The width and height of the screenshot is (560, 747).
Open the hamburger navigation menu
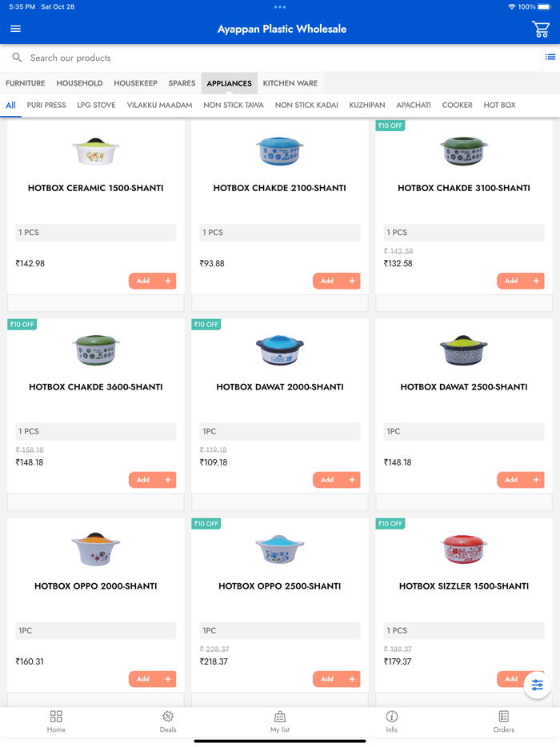15,28
